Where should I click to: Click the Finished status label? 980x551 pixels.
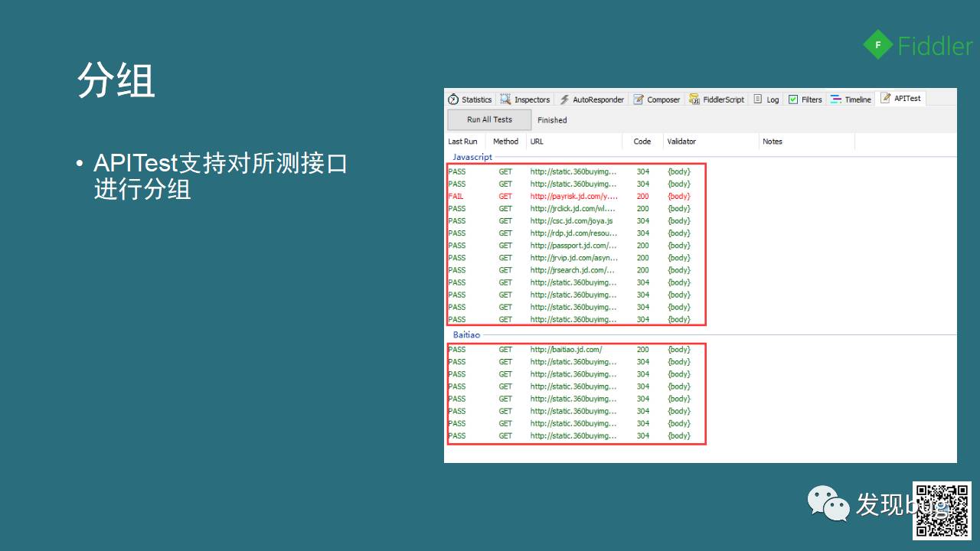click(552, 120)
